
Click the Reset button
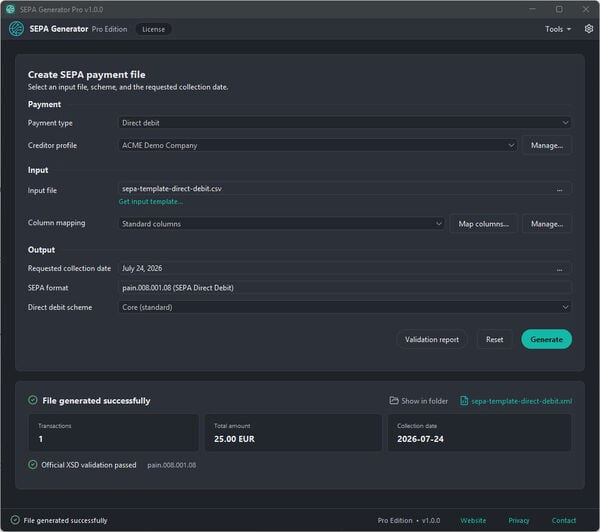coord(494,339)
